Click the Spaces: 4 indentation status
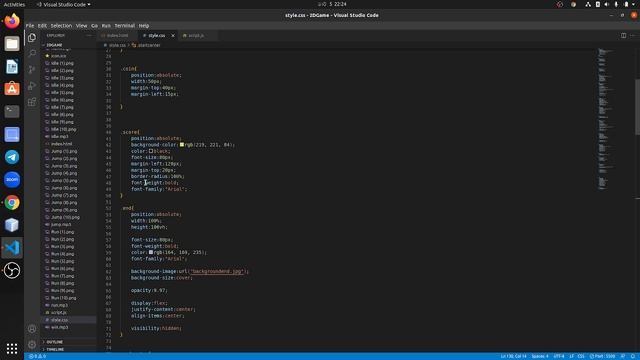 540,356
